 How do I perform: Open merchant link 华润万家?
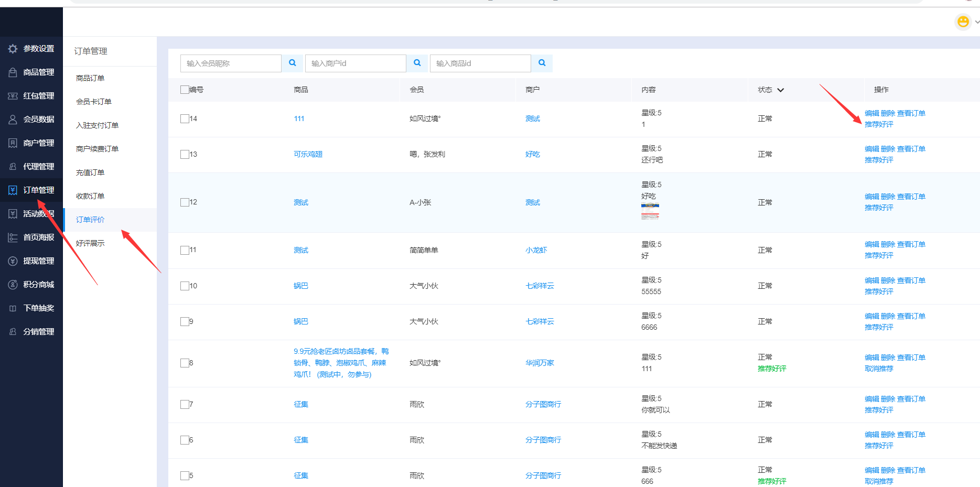pos(540,363)
